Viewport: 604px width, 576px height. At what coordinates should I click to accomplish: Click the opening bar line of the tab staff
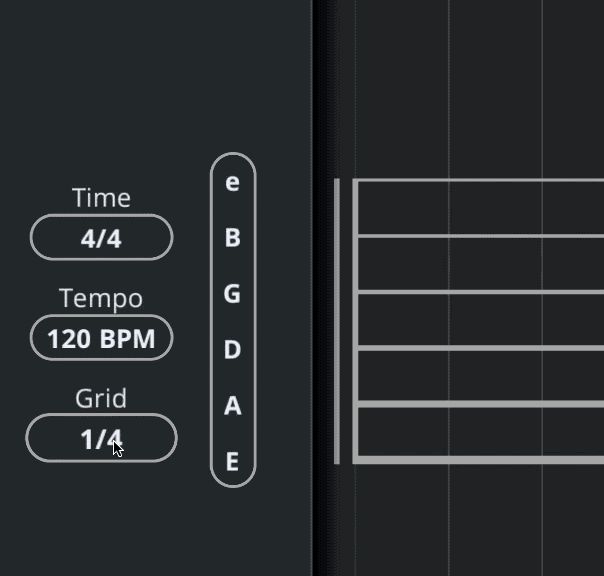click(337, 321)
